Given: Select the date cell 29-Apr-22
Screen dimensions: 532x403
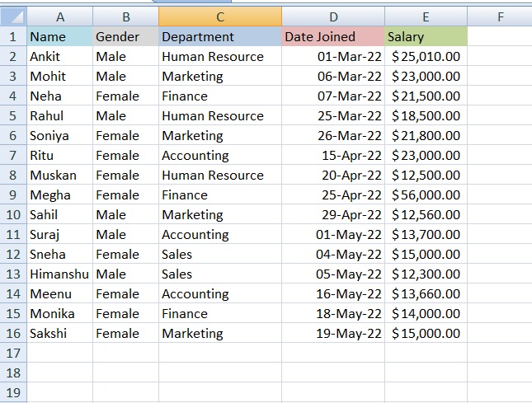Looking at the screenshot, I should point(332,214).
